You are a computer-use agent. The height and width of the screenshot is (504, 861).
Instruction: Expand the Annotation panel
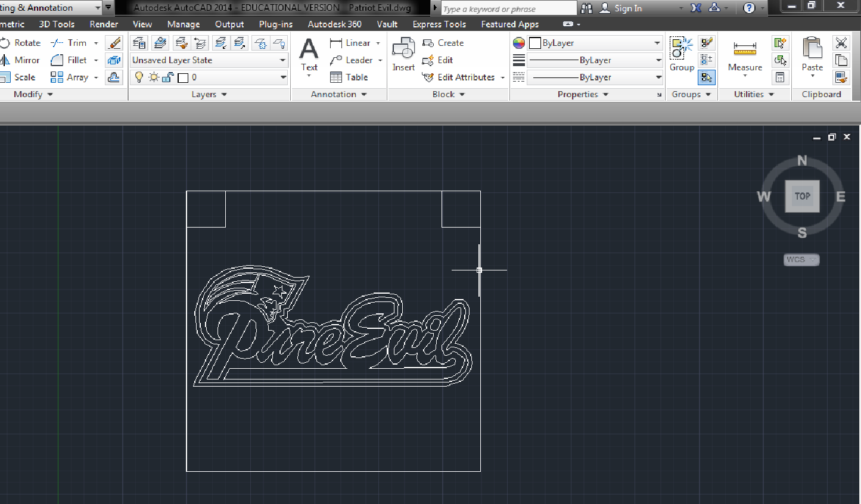[x=338, y=94]
